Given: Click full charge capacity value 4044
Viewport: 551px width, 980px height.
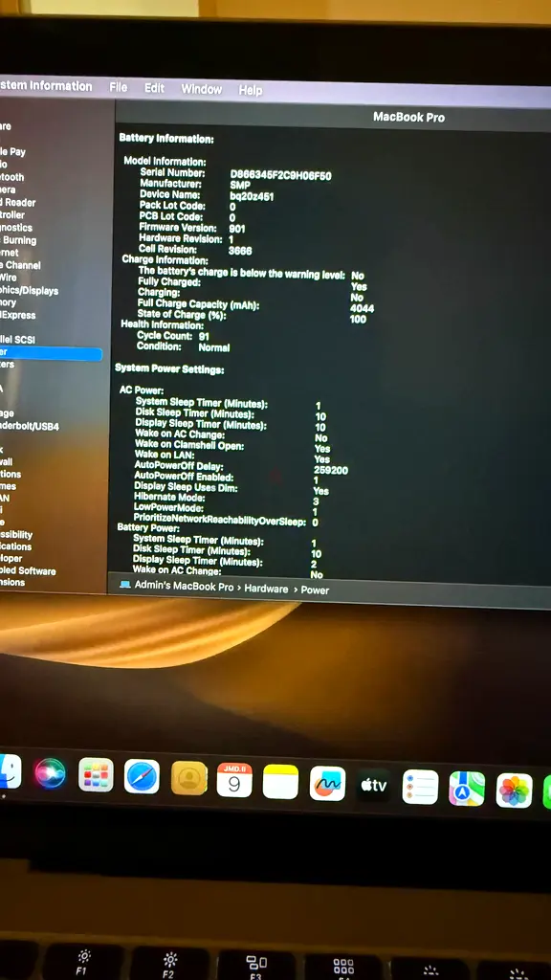Looking at the screenshot, I should 363,308.
